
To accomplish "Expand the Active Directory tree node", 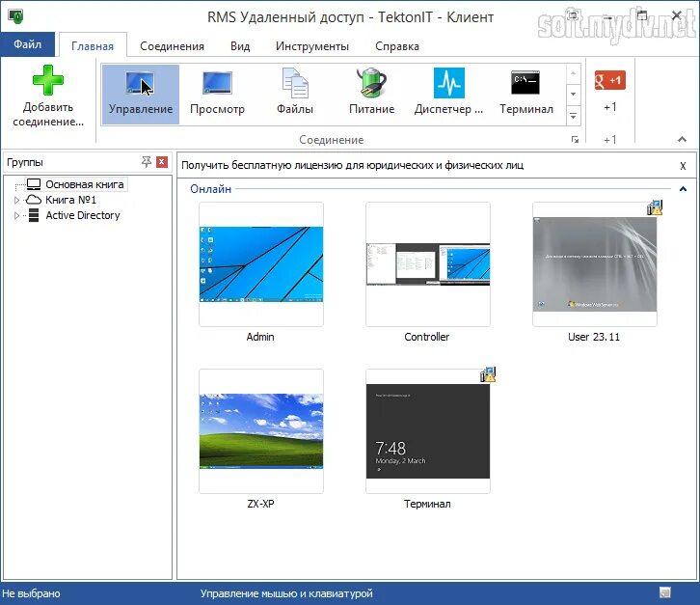I will (16, 215).
